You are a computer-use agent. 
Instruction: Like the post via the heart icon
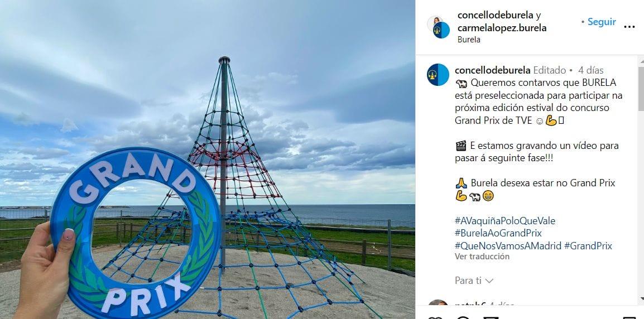(435, 317)
